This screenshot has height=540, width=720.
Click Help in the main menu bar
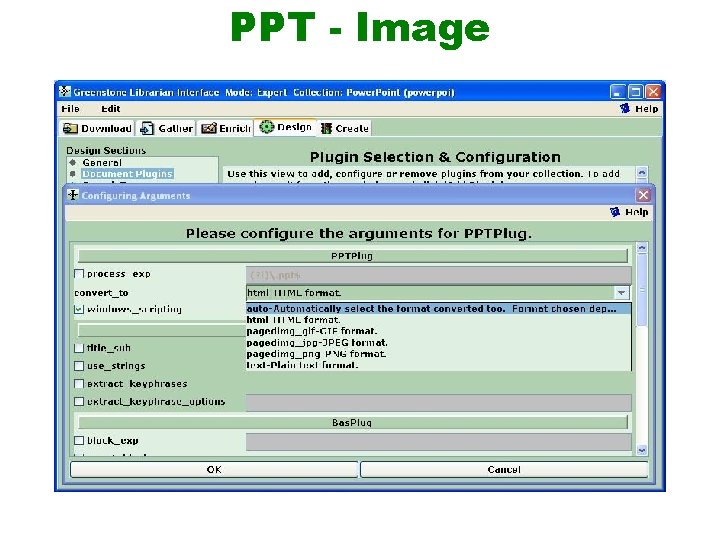click(647, 109)
